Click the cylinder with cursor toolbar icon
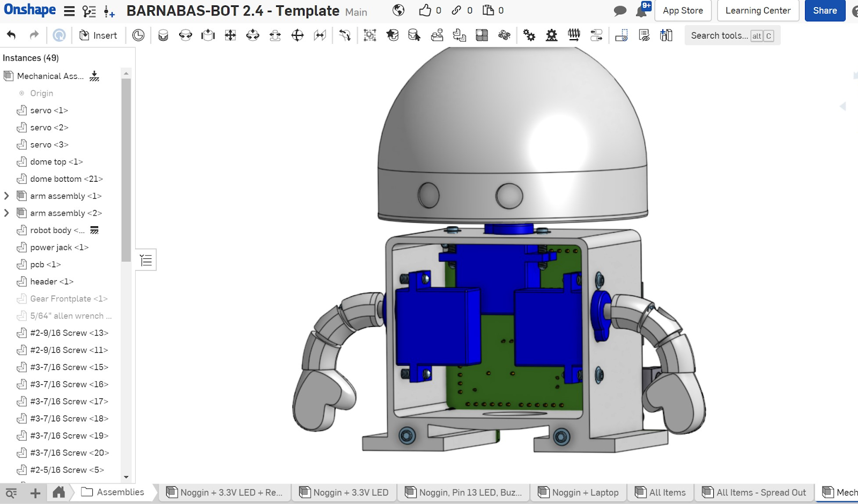 coord(415,35)
